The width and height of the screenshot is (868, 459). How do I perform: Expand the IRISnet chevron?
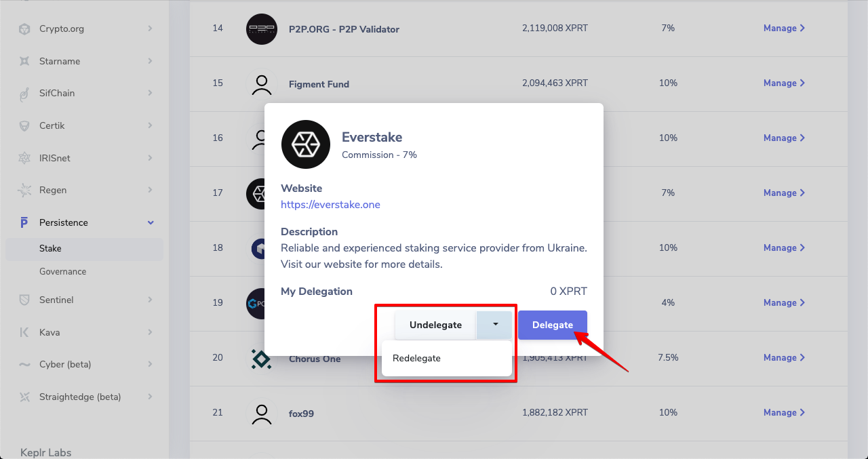[x=150, y=158]
